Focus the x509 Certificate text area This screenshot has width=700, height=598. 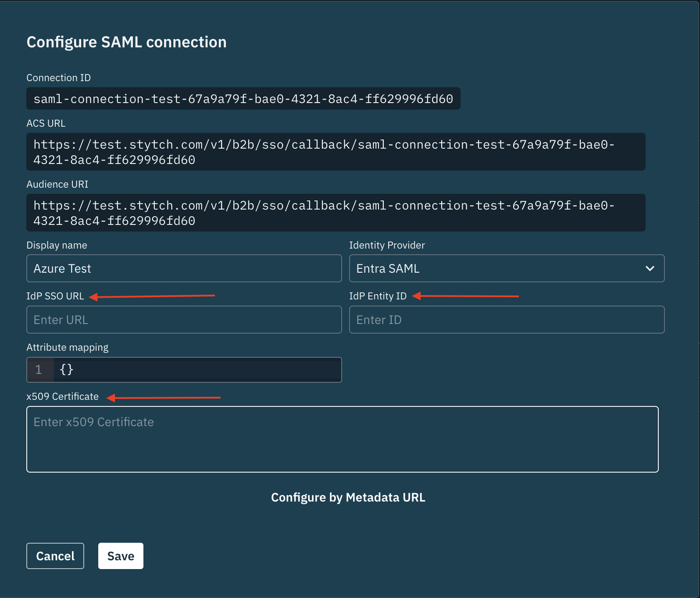pos(342,439)
